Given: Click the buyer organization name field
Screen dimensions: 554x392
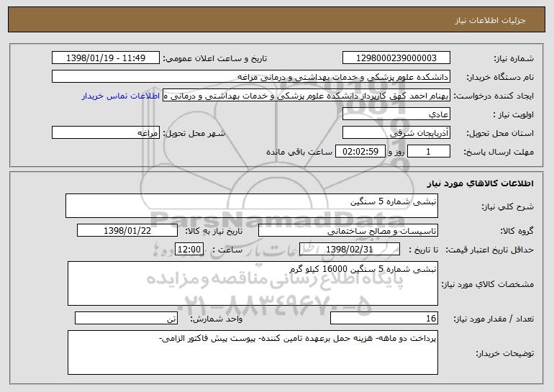Looking at the screenshot, I should coord(251,76).
